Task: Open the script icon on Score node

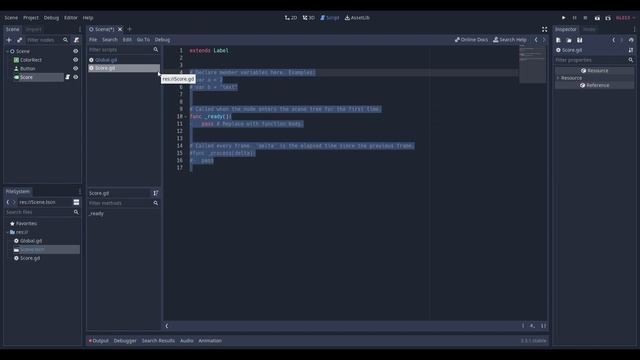Action: tap(67, 77)
